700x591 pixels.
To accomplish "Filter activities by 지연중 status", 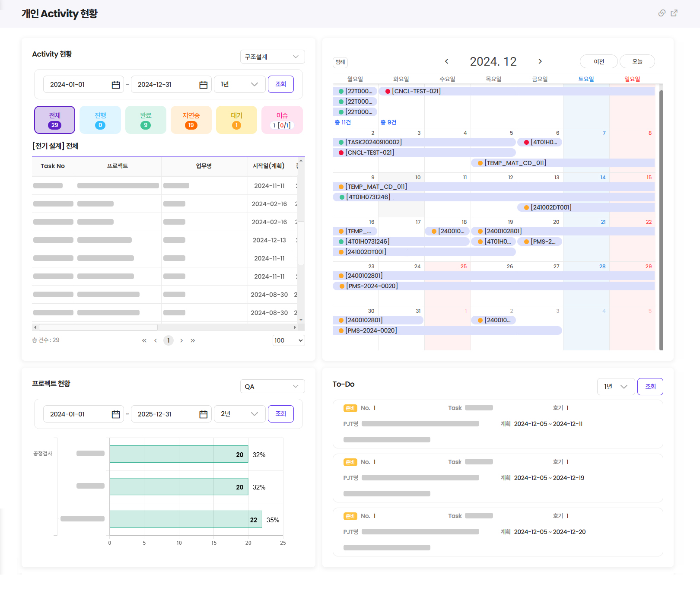I will pyautogui.click(x=191, y=120).
